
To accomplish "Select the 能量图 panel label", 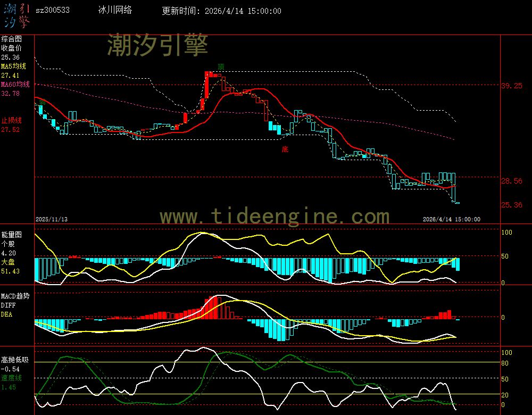I will click(11, 234).
